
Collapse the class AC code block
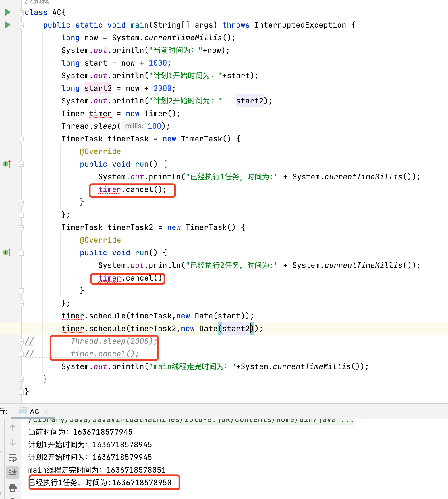coord(21,13)
